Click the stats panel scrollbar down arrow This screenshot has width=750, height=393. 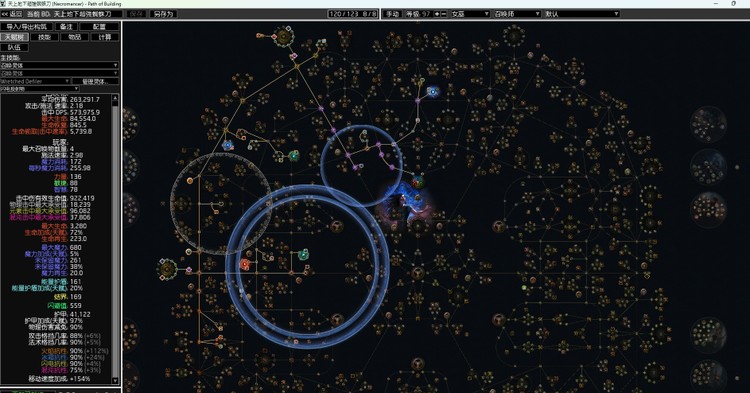tap(115, 381)
